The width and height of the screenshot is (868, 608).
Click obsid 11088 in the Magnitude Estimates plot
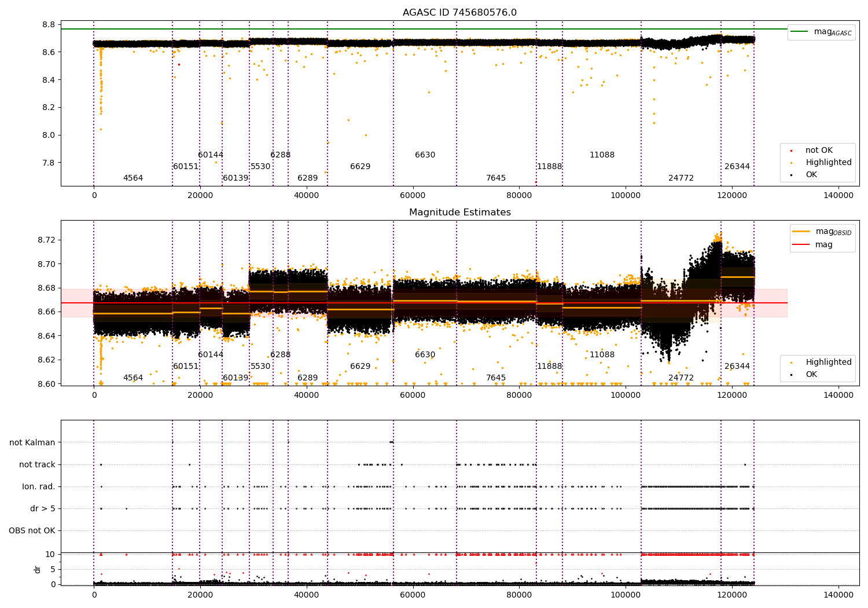pos(602,355)
